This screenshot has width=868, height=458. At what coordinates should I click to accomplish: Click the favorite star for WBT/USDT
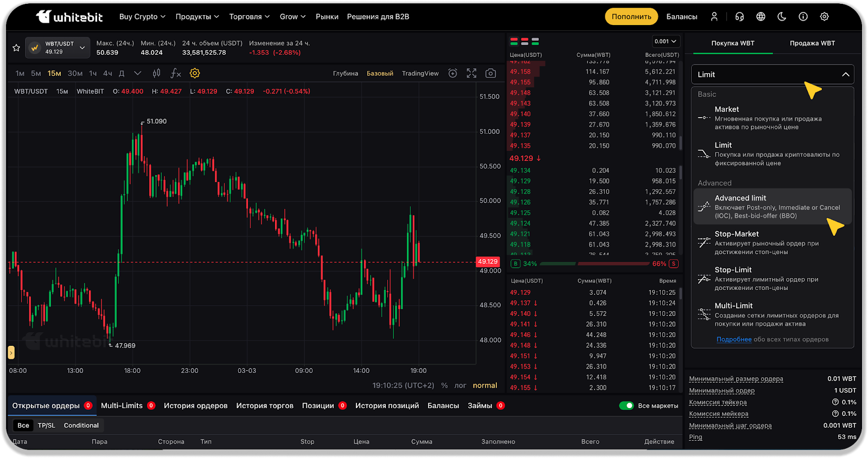pyautogui.click(x=16, y=48)
